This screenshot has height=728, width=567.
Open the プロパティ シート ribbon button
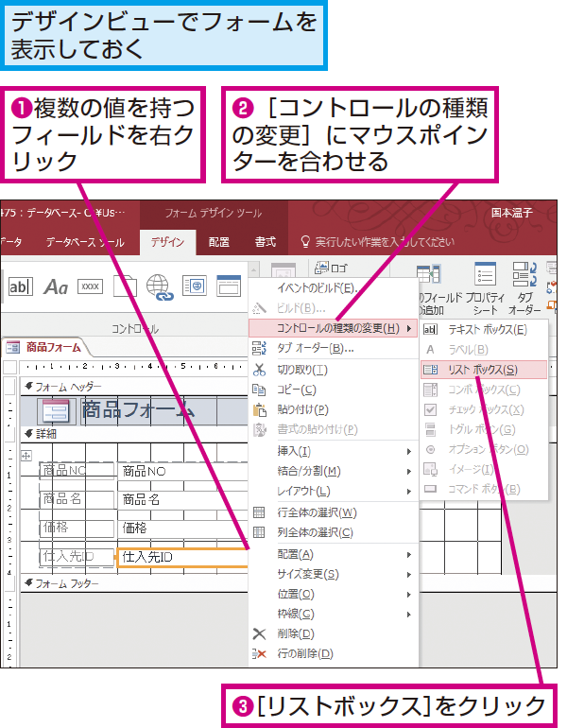coord(486,287)
